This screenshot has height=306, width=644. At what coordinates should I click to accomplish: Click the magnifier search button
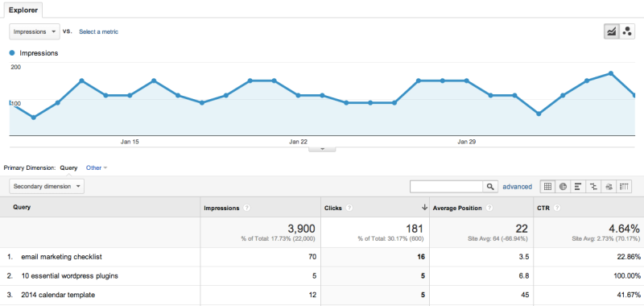point(490,187)
